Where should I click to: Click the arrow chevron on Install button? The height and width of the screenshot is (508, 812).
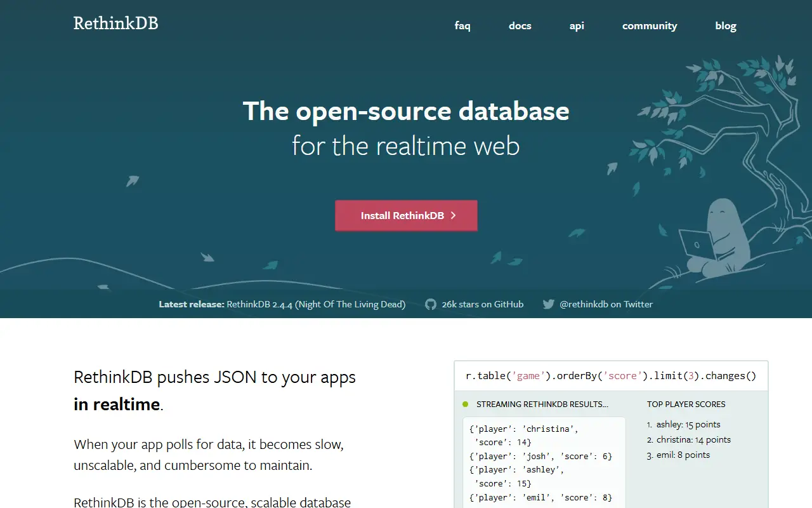click(454, 215)
